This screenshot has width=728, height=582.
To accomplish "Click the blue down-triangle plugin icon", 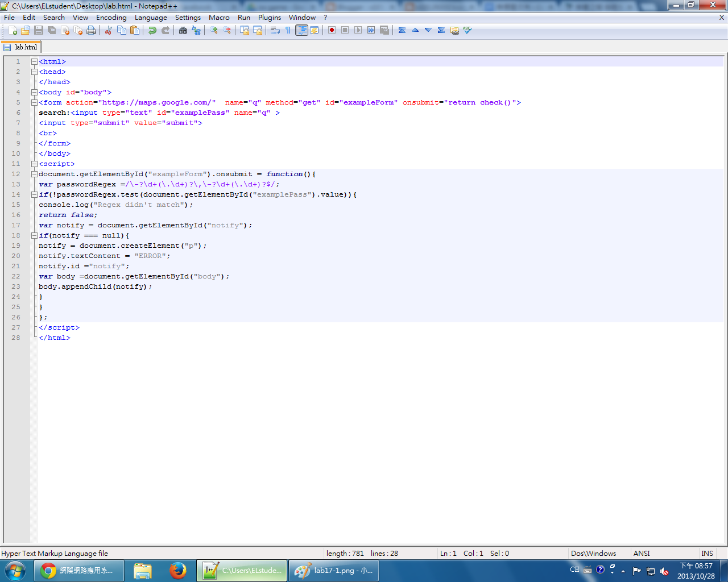I will [428, 30].
